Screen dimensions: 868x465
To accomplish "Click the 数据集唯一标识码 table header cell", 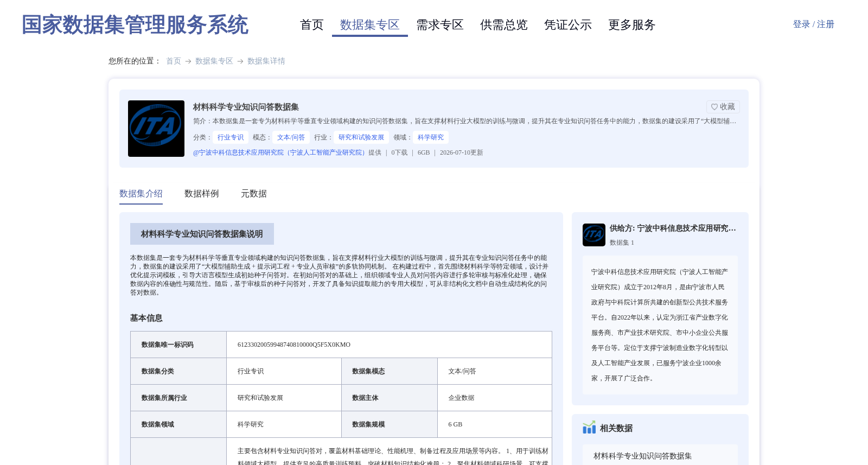I will 178,345.
